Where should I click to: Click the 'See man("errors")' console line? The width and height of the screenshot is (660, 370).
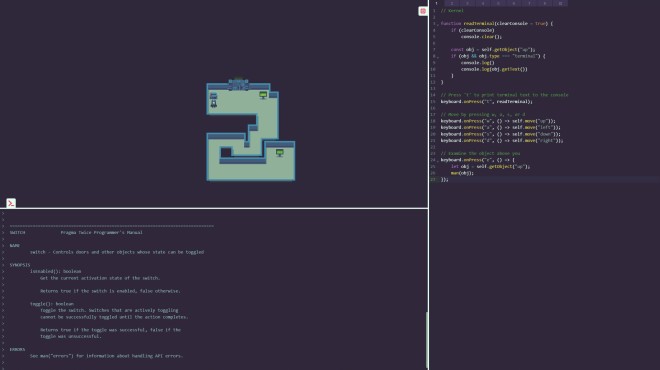pos(106,356)
